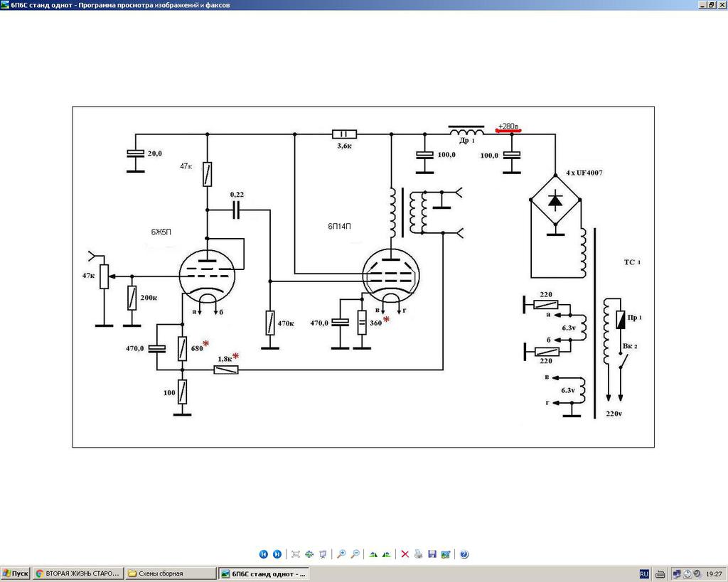Screen dimensions: 728x582
Task: Click the 6П14П tube label
Action: click(x=339, y=227)
